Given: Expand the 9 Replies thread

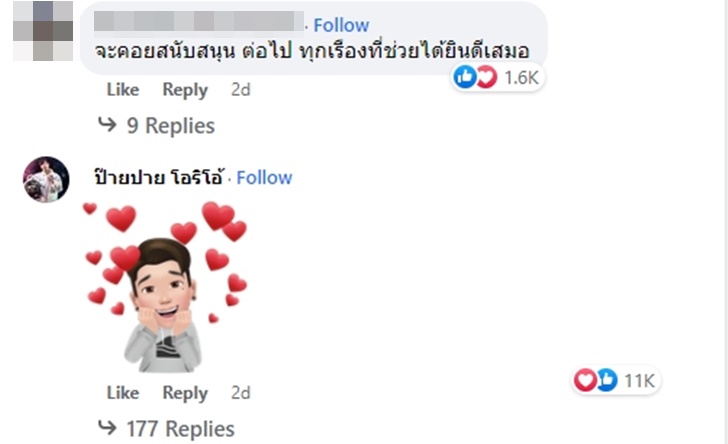Looking at the screenshot, I should 170,126.
